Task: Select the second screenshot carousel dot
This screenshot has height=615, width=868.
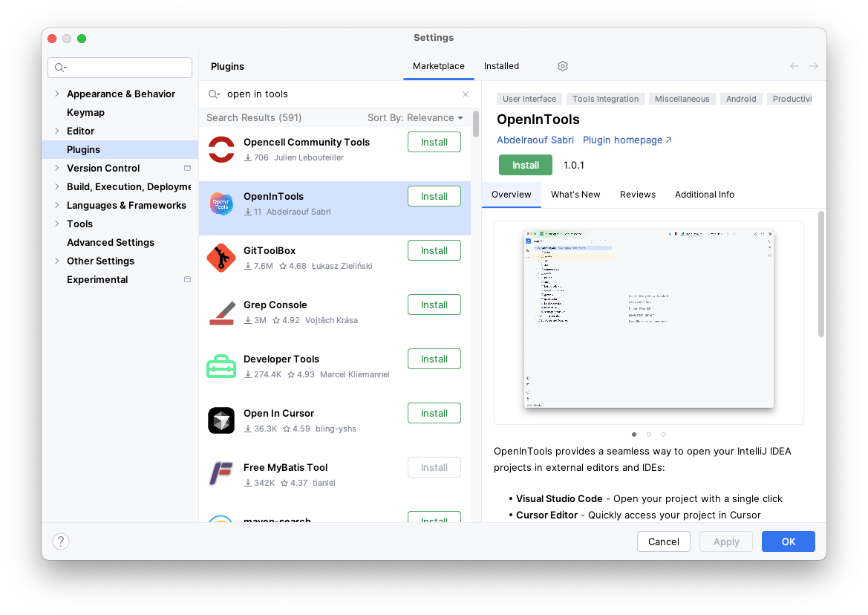Action: tap(648, 435)
